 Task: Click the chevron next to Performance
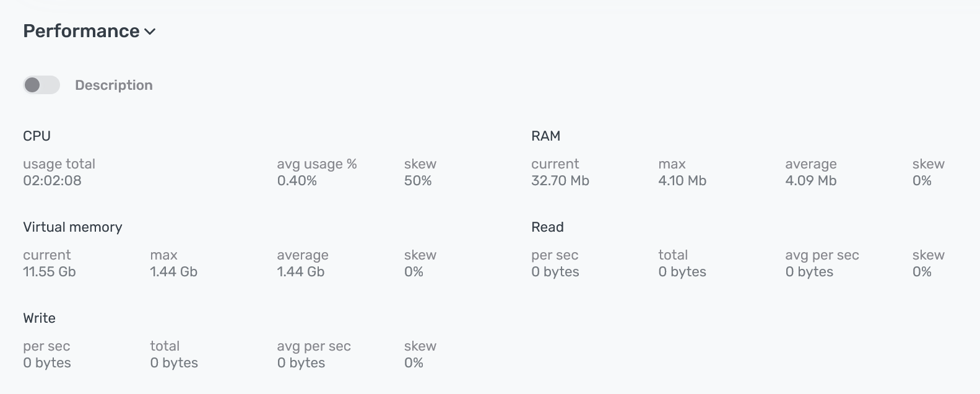tap(150, 32)
